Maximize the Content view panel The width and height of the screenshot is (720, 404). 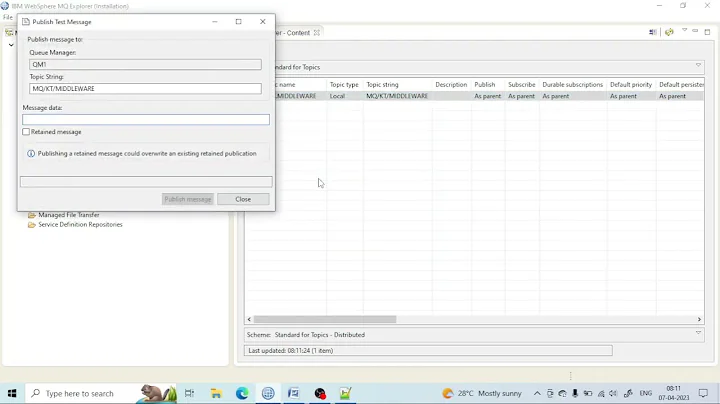707,32
